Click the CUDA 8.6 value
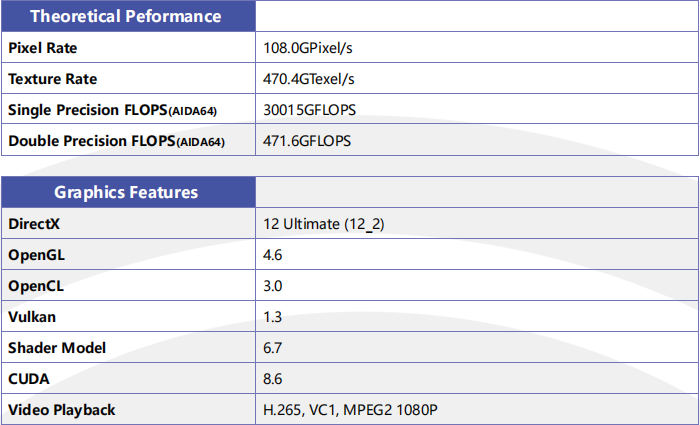This screenshot has height=425, width=700. point(273,379)
